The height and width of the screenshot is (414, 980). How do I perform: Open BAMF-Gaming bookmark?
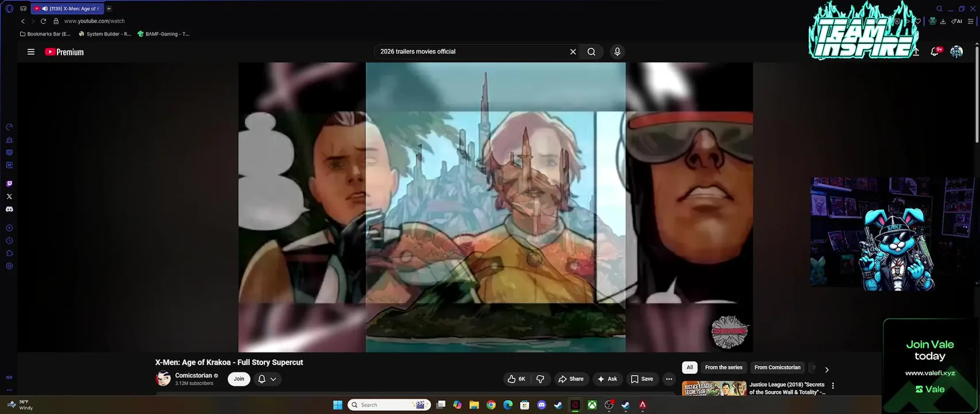pos(163,34)
